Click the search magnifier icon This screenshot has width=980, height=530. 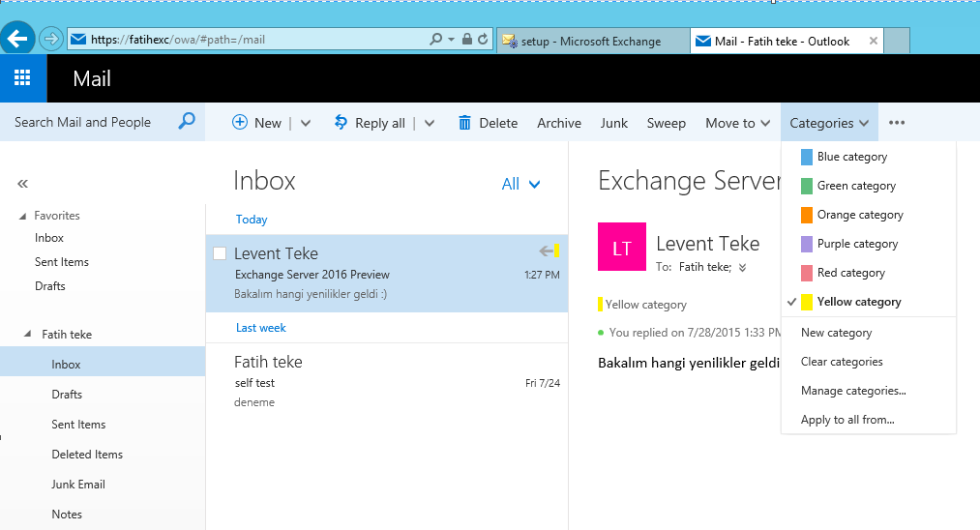coord(187,122)
